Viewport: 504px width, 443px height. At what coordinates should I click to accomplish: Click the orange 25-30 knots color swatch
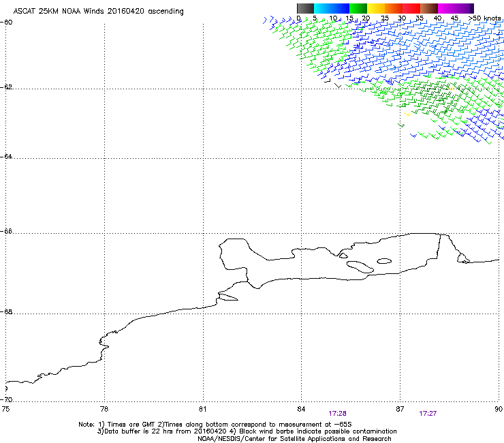pos(394,8)
